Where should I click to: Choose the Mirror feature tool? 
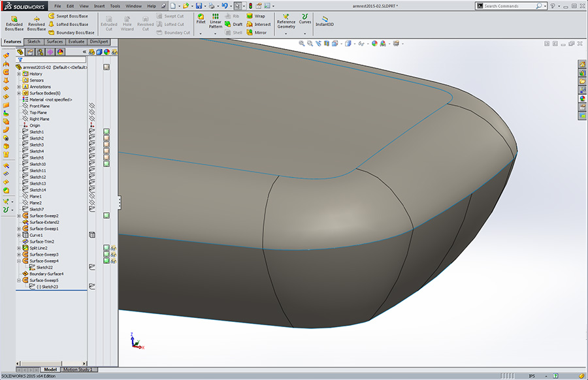point(255,33)
